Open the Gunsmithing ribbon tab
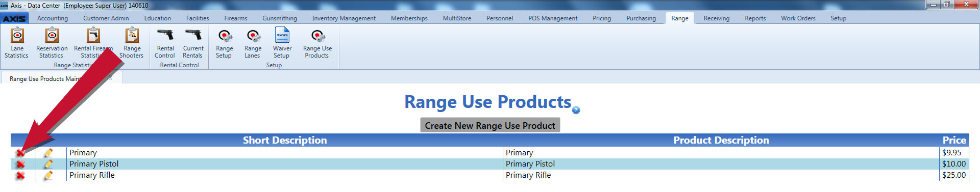The height and width of the screenshot is (192, 980). (x=280, y=18)
